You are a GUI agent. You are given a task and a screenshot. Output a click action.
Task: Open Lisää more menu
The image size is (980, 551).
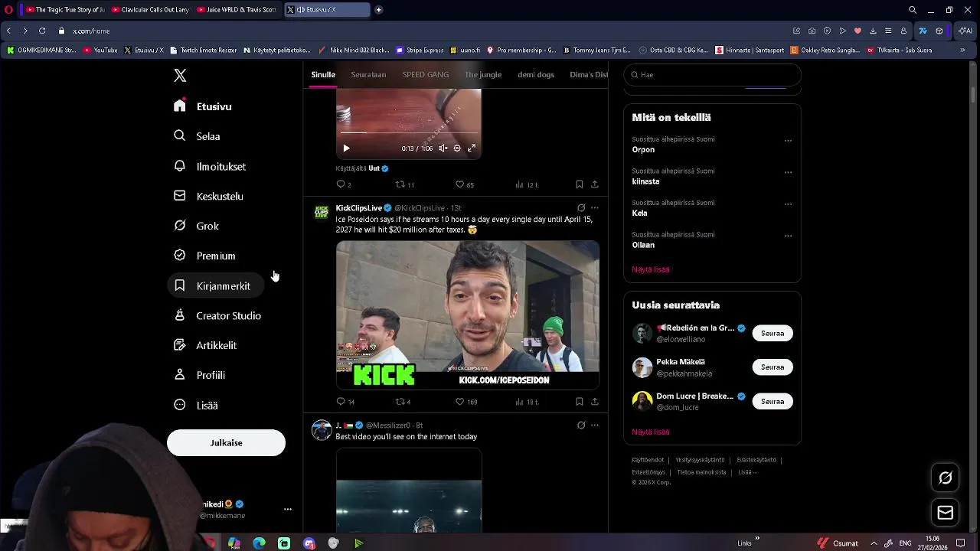pyautogui.click(x=196, y=405)
